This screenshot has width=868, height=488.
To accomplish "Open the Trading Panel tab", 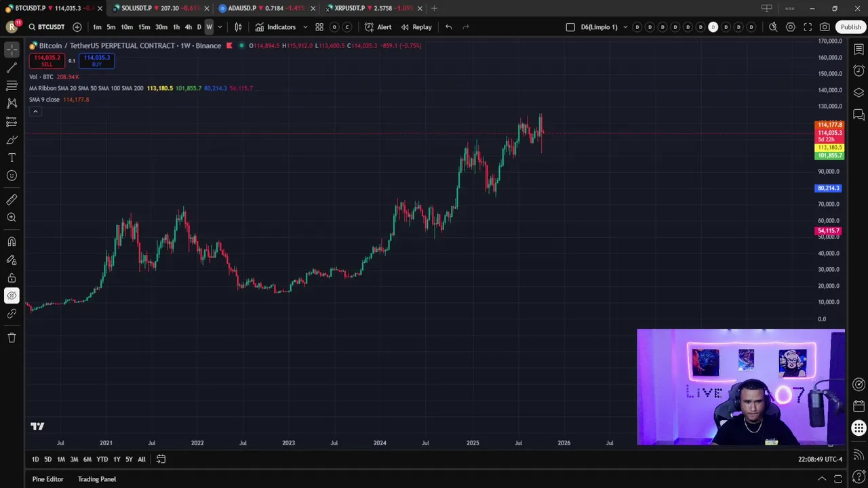I will coord(97,479).
